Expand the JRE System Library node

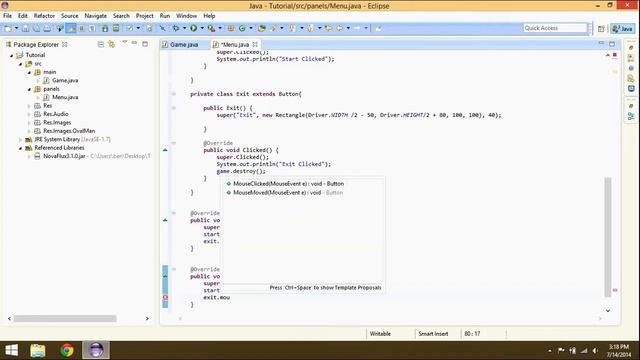tap(20, 140)
